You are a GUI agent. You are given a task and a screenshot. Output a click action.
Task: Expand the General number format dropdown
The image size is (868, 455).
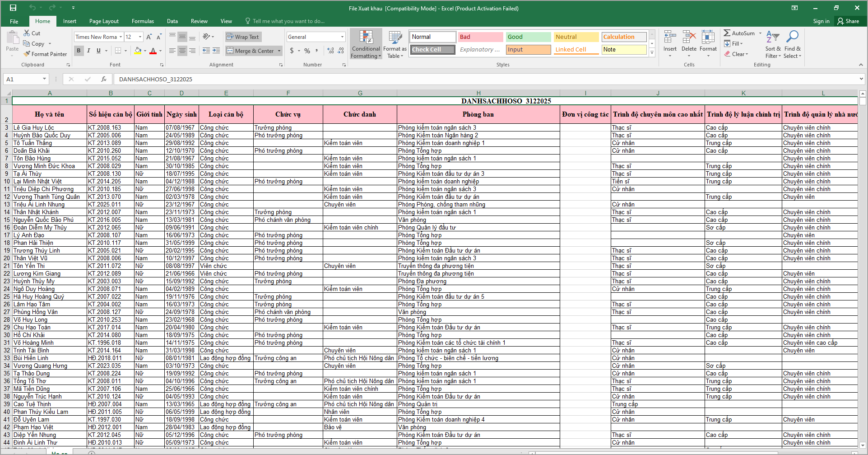click(342, 37)
